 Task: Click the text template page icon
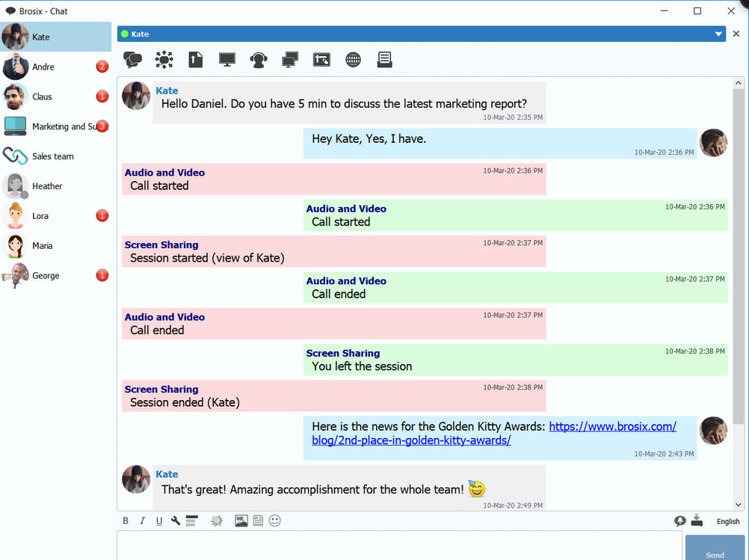pos(258,521)
